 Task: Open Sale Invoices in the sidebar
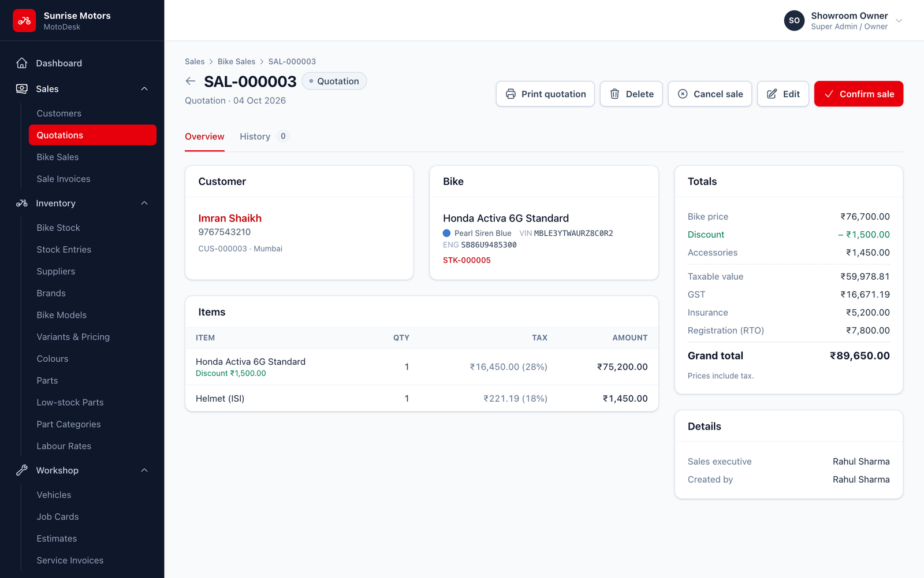(x=92, y=179)
